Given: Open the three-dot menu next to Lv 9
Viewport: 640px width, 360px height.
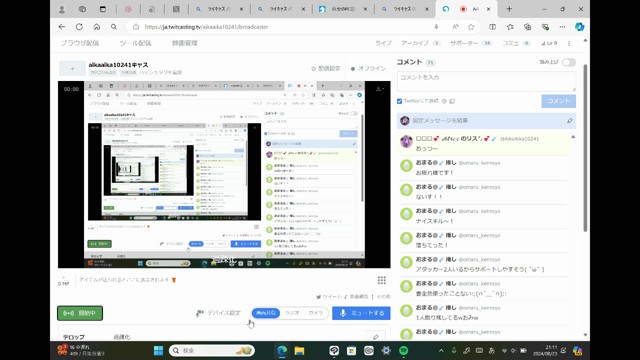Looking at the screenshot, I should point(569,43).
